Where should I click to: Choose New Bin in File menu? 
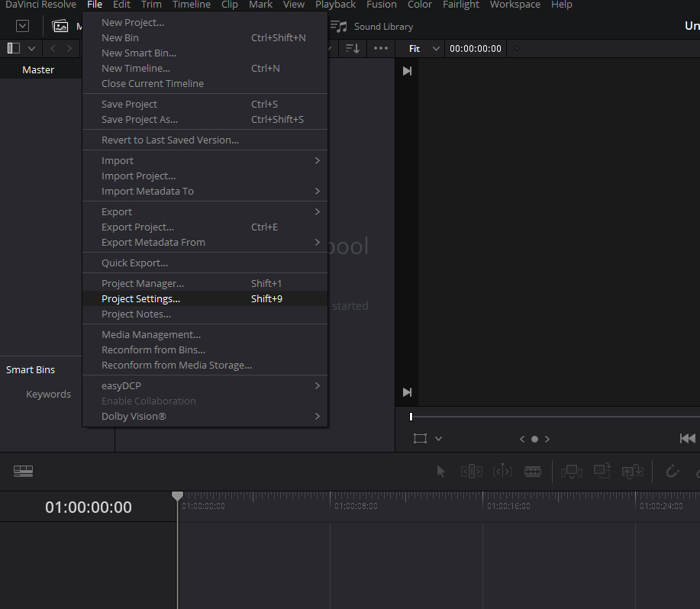(x=205, y=37)
